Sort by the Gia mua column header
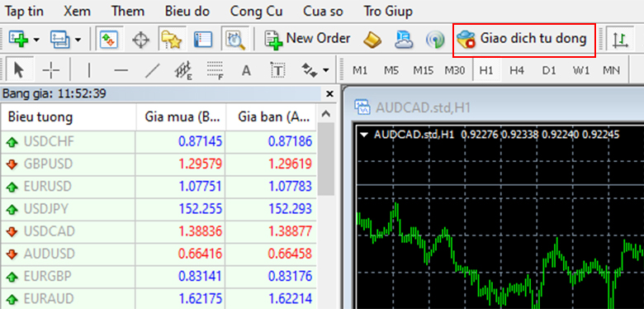 181,117
